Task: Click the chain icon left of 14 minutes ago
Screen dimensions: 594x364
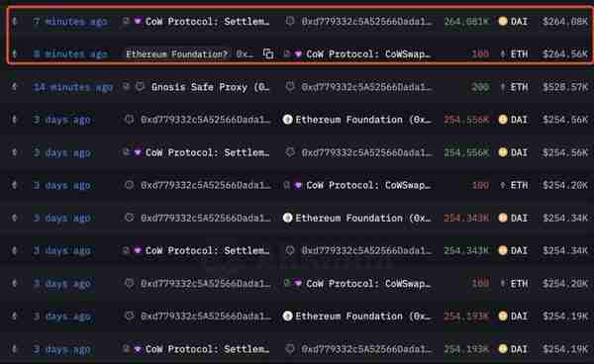Action: tap(15, 87)
